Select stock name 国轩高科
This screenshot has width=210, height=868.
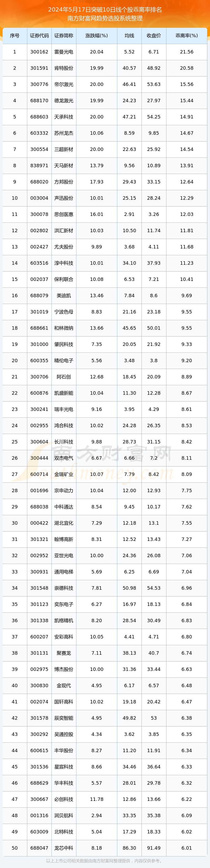[64, 702]
